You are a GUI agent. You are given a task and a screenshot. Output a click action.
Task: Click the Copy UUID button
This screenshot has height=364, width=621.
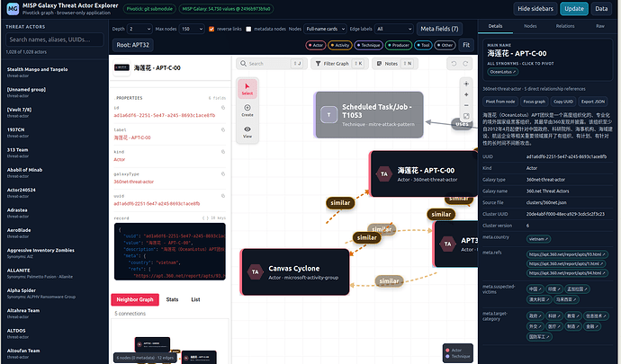(x=563, y=102)
